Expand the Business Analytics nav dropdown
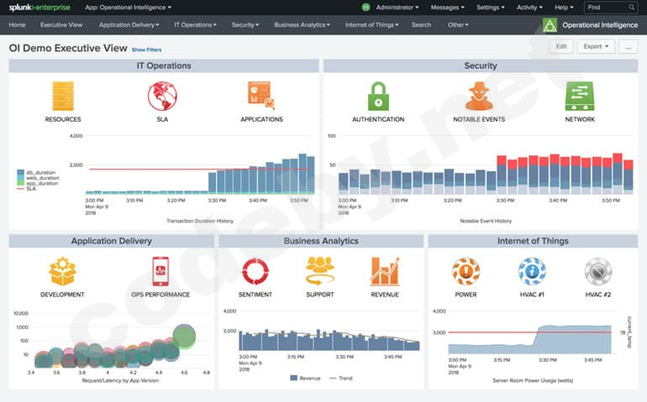 [302, 25]
